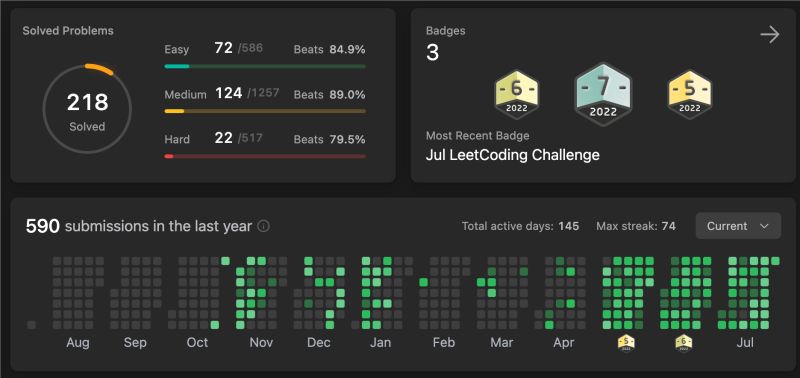The image size is (800, 378).
Task: Select the large July 2022 badge
Action: (x=603, y=94)
